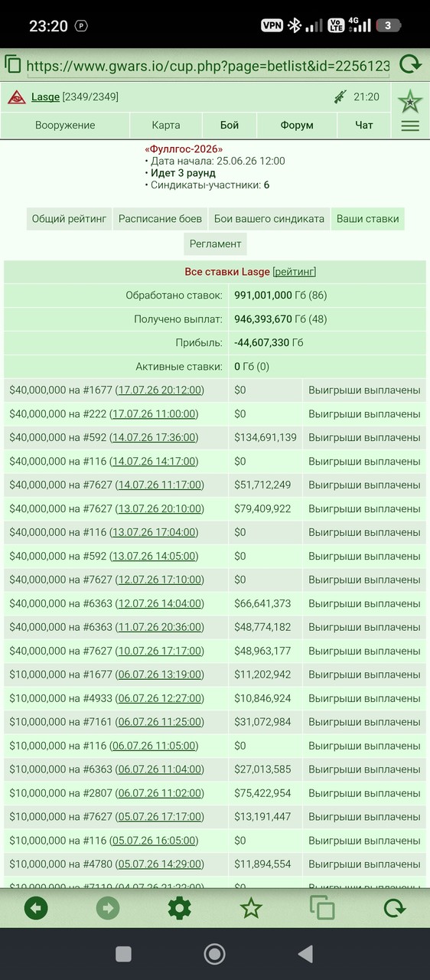The height and width of the screenshot is (980, 430).
Task: Open the hamburger menu under the star
Action: tap(410, 126)
